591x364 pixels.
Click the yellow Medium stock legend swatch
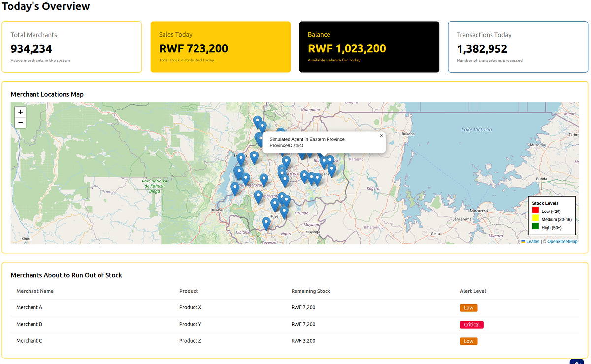[x=535, y=219]
